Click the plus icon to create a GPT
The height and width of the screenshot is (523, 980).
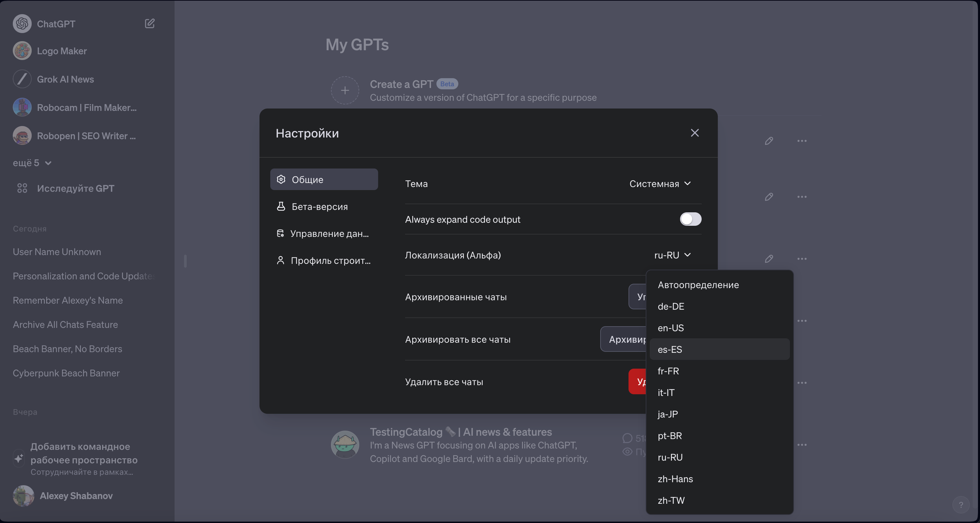[345, 90]
